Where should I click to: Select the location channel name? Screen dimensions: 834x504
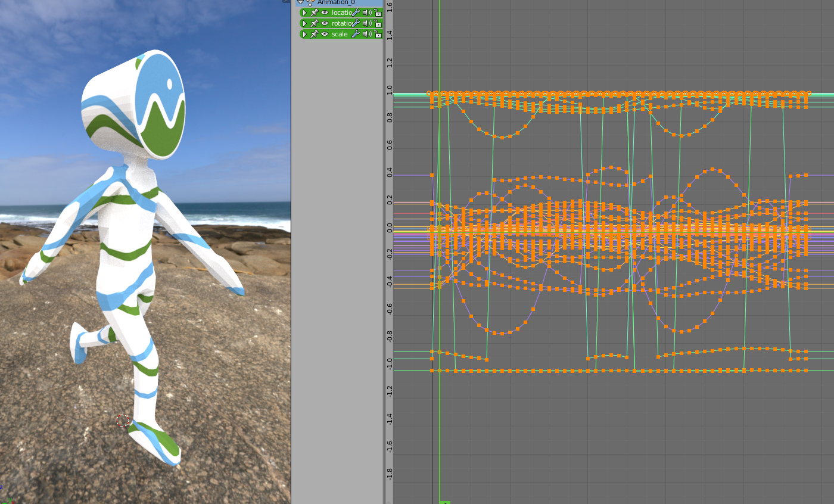[x=341, y=13]
